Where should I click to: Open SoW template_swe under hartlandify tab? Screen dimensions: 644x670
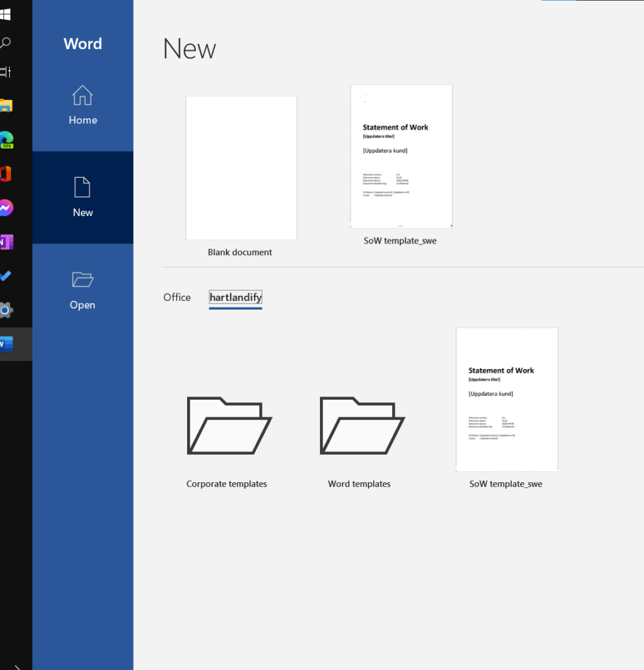[x=507, y=400]
